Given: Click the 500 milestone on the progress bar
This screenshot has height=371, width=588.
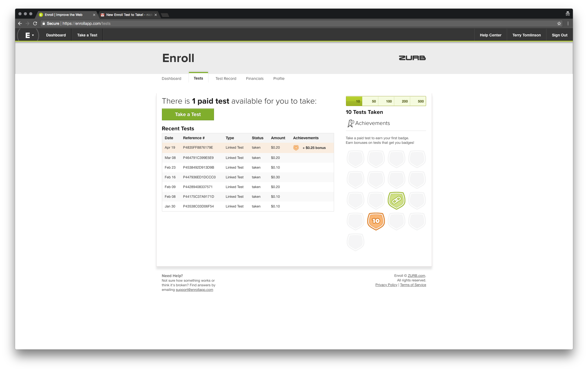Looking at the screenshot, I should click(x=418, y=101).
